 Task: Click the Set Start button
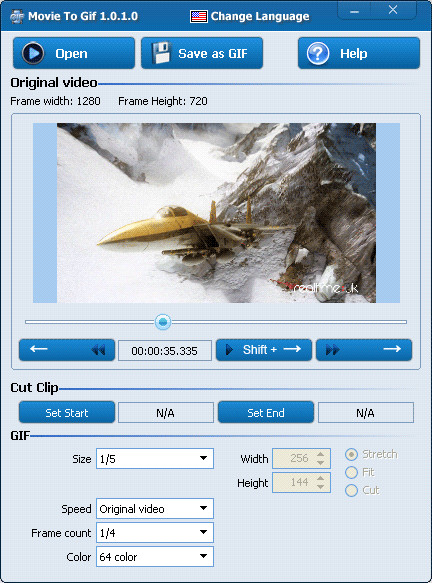tap(67, 412)
